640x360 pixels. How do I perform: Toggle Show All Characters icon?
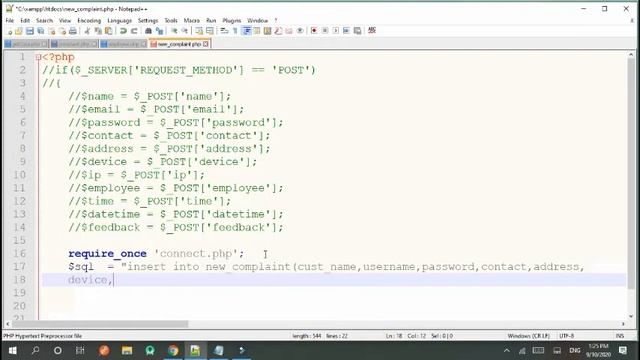(235, 31)
